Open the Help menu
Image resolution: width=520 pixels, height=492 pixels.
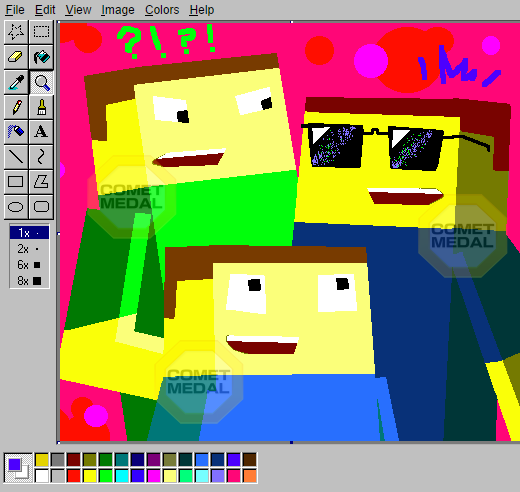tap(202, 10)
